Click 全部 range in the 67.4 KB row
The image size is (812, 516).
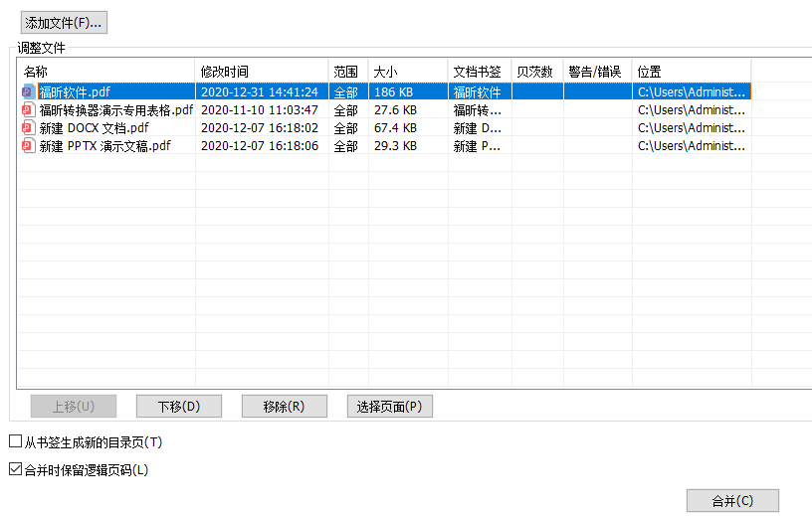pos(345,128)
